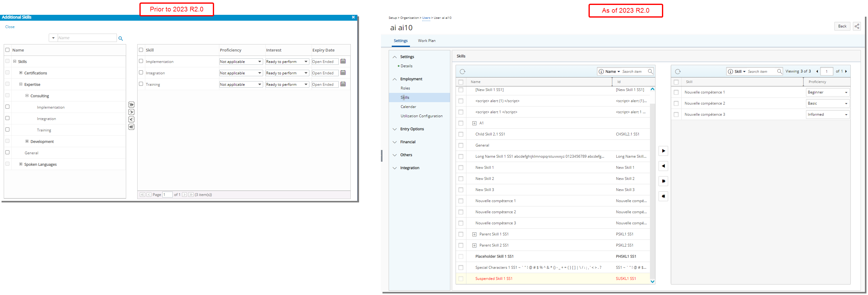Open Beginner proficiency dropdown

coord(828,92)
